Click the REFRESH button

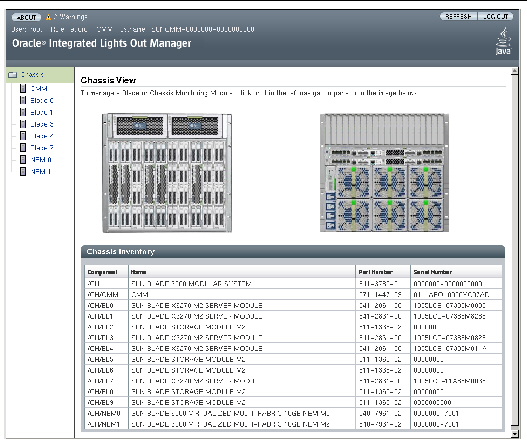[458, 16]
